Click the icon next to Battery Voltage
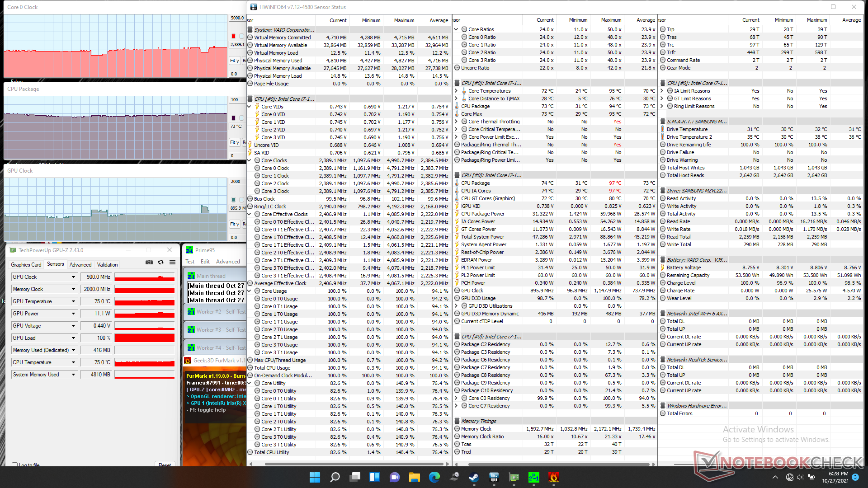Screen dimensions: 868x488 pyautogui.click(x=663, y=267)
